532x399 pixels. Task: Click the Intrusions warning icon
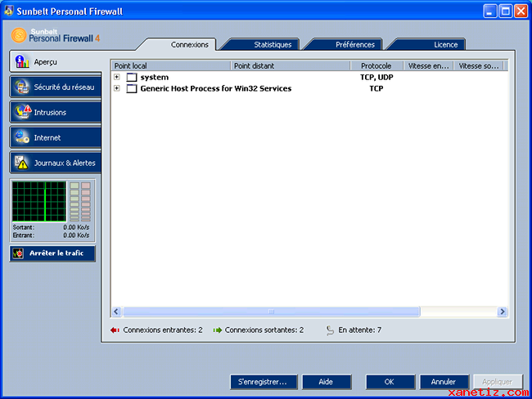click(23, 112)
